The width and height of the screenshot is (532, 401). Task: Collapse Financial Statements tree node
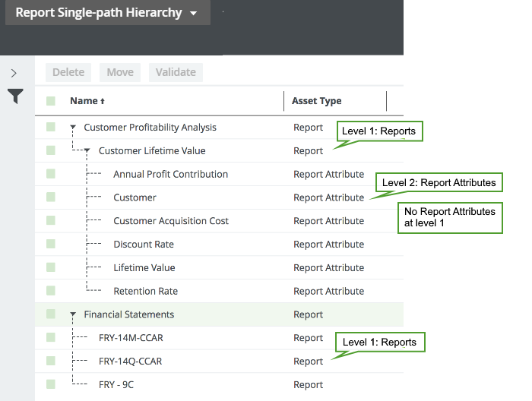tap(73, 314)
